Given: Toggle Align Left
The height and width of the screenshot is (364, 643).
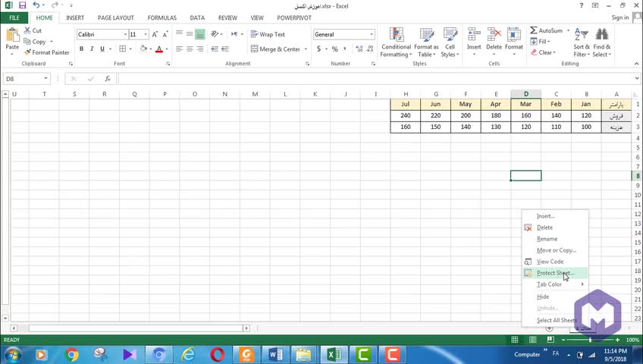Looking at the screenshot, I should pyautogui.click(x=179, y=49).
